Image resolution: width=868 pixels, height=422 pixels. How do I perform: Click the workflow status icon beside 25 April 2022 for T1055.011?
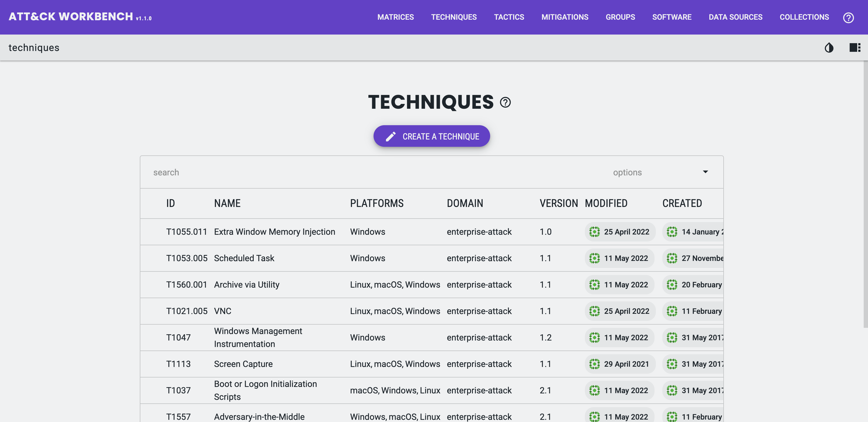tap(594, 232)
